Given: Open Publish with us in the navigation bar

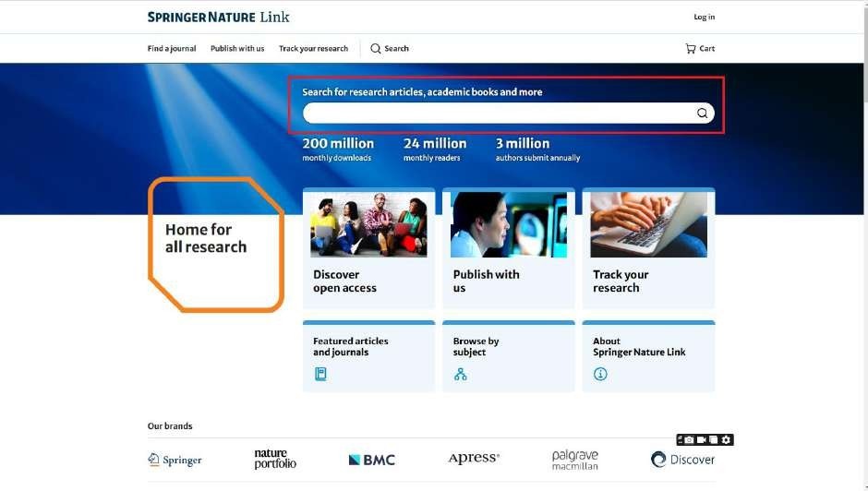Looking at the screenshot, I should (x=237, y=49).
